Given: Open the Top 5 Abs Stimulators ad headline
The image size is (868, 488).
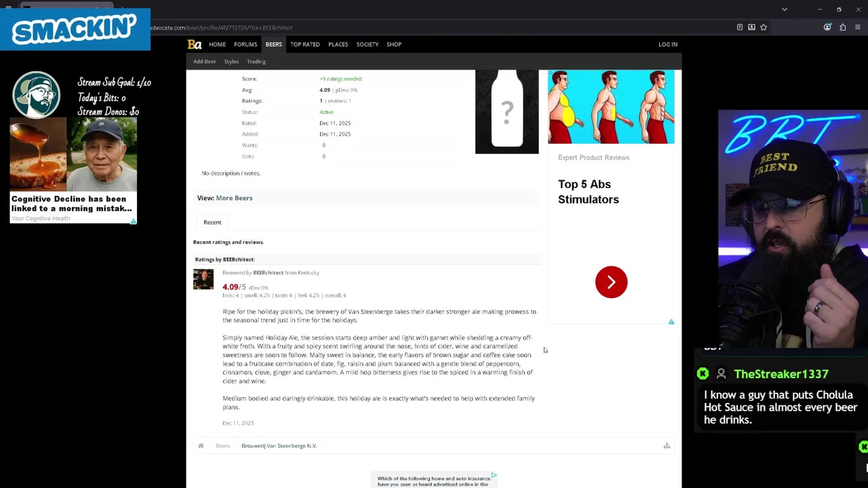Looking at the screenshot, I should [588, 192].
